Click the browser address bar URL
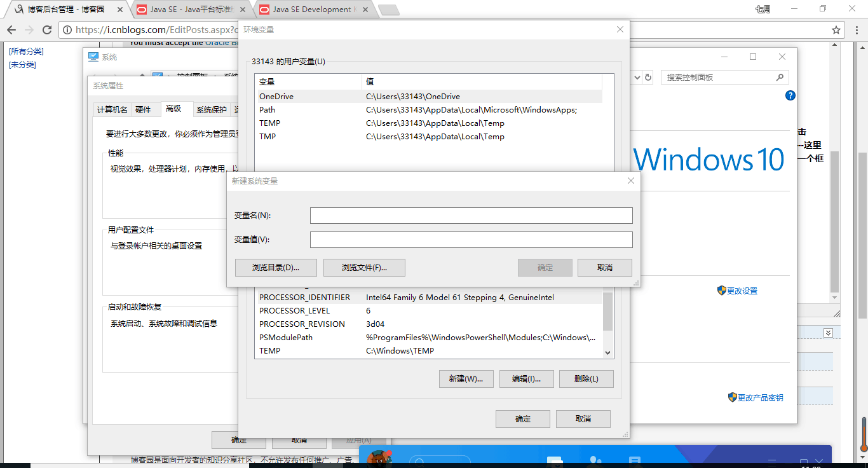The image size is (868, 468). (156, 30)
